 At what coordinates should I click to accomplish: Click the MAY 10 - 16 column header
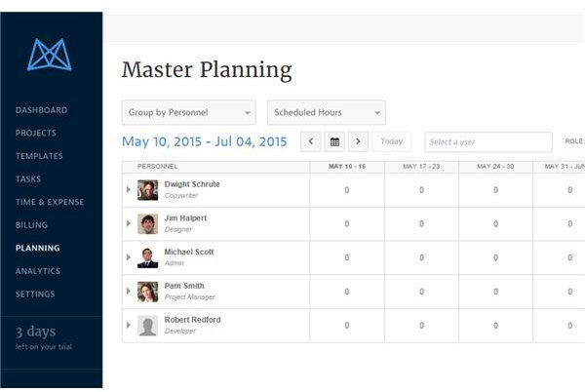pyautogui.click(x=347, y=167)
